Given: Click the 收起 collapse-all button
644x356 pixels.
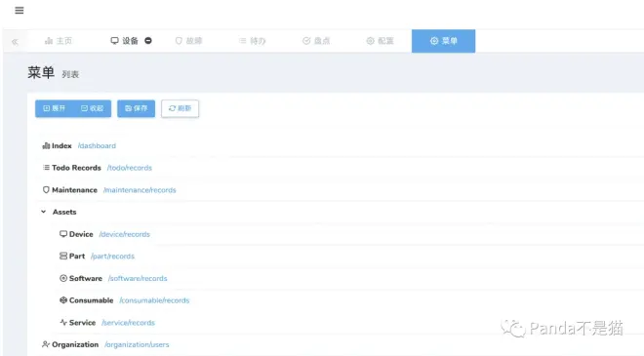Looking at the screenshot, I should click(x=93, y=108).
